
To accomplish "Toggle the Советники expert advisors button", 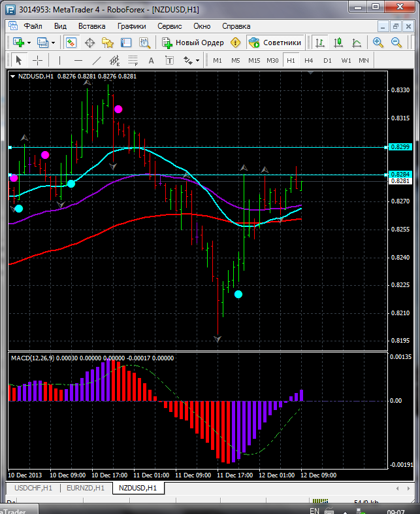I will click(x=274, y=43).
